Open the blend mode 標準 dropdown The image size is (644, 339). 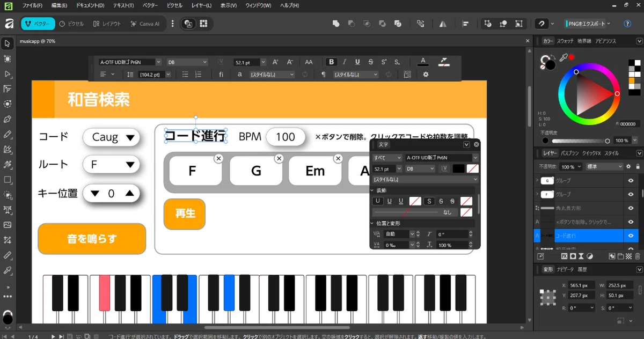click(x=605, y=167)
